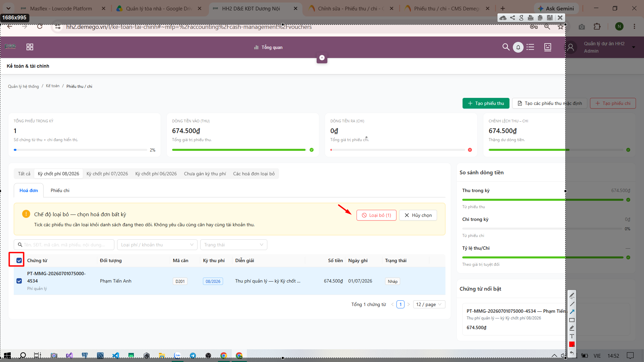Save the capture with floppy disk icon
644x362 pixels.
[549, 18]
